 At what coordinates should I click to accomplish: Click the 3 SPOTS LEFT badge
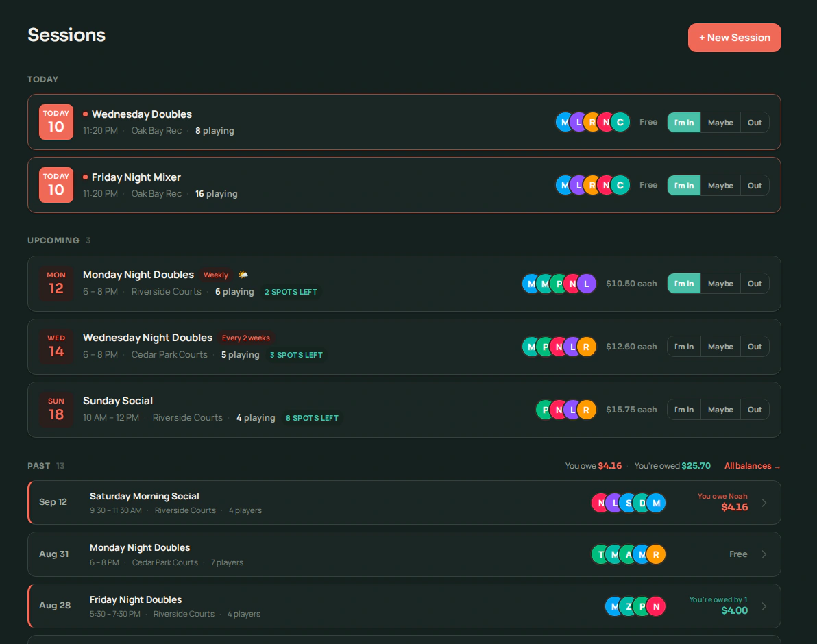(x=296, y=355)
